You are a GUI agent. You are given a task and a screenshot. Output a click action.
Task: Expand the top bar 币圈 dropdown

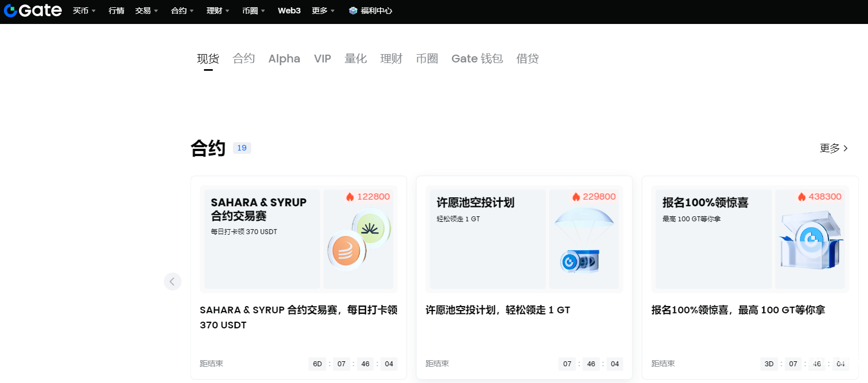click(253, 11)
